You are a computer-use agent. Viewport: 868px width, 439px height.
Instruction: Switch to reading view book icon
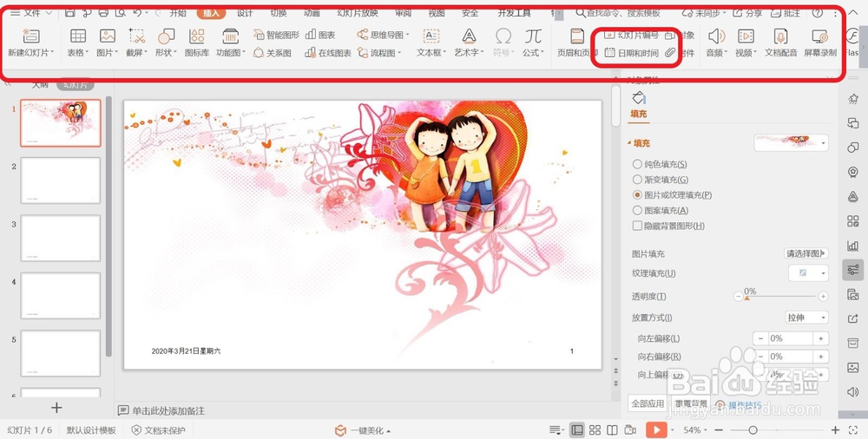(612, 430)
